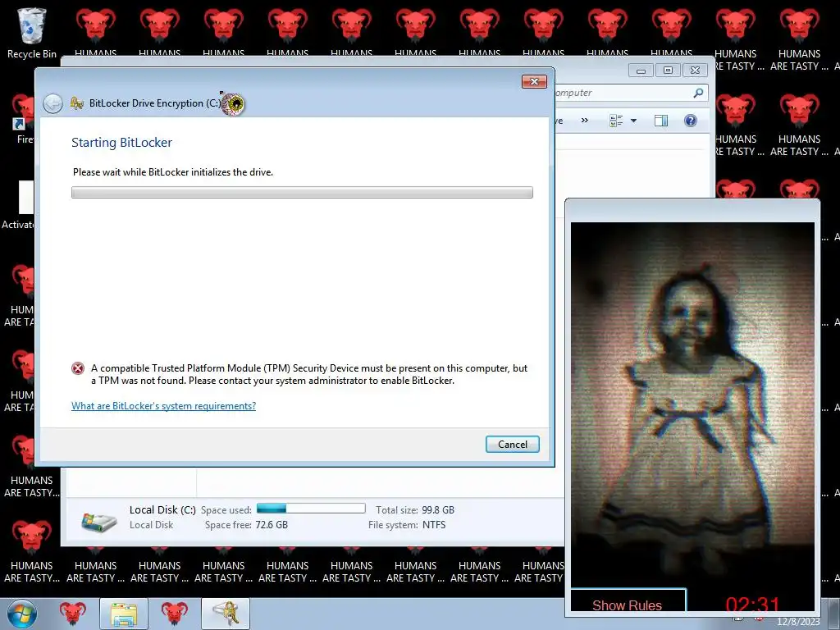Click the BitLocker keys taskbar button
Image resolution: width=840 pixels, height=630 pixels.
(x=226, y=614)
